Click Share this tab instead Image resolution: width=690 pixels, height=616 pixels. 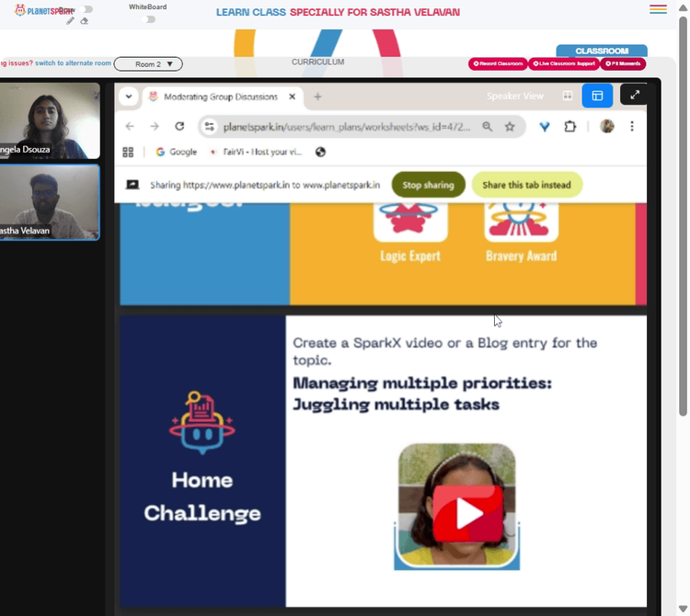[x=527, y=185]
